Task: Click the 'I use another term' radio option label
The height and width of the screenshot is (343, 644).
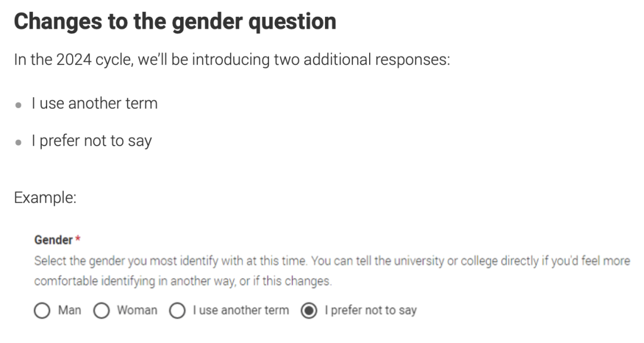Action: point(241,310)
